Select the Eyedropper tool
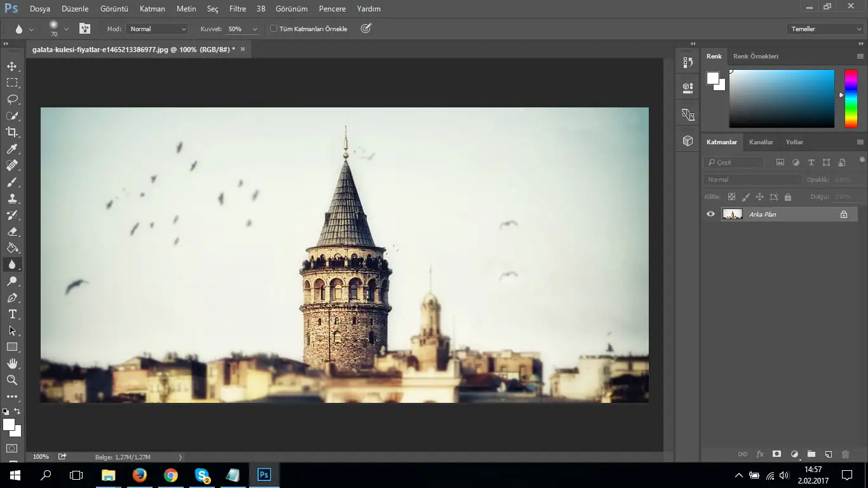The image size is (868, 488). pos(12,148)
